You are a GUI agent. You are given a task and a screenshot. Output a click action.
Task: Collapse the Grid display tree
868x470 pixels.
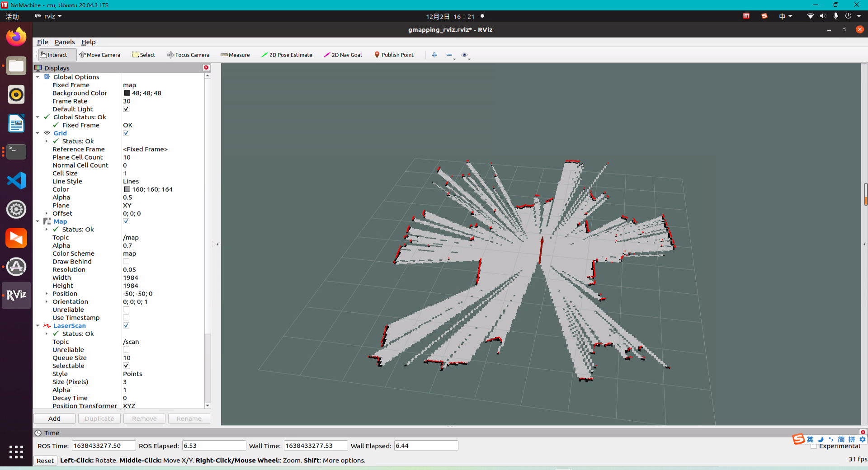tap(38, 133)
